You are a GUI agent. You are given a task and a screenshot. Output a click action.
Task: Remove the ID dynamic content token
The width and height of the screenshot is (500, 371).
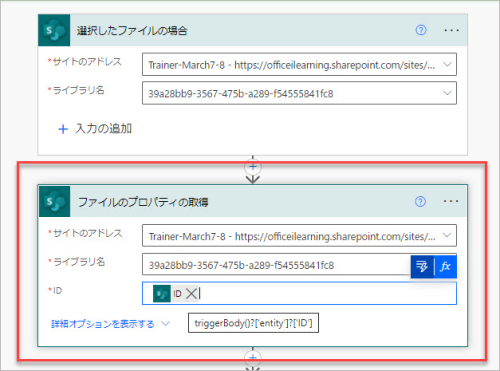pos(191,294)
